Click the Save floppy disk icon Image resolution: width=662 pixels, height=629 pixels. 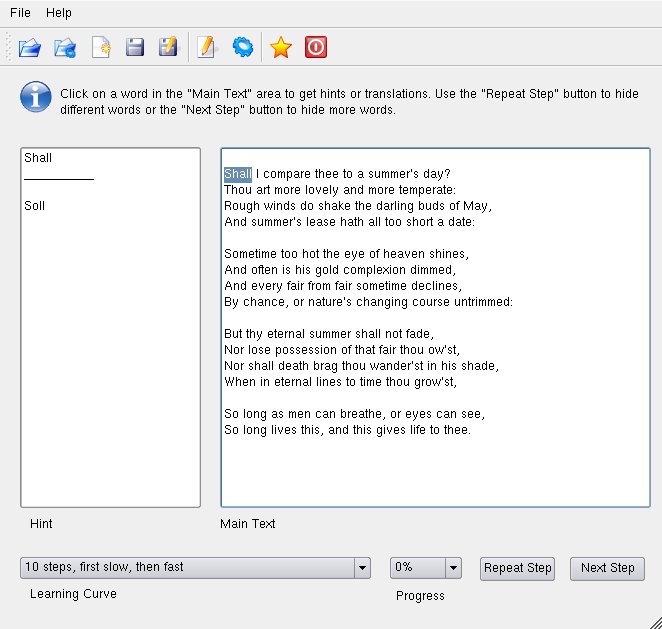click(135, 47)
